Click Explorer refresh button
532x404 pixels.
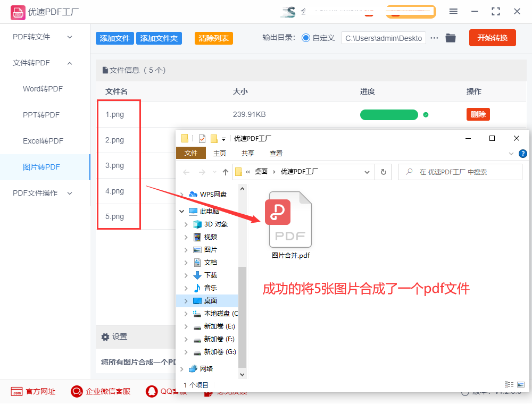click(x=384, y=172)
